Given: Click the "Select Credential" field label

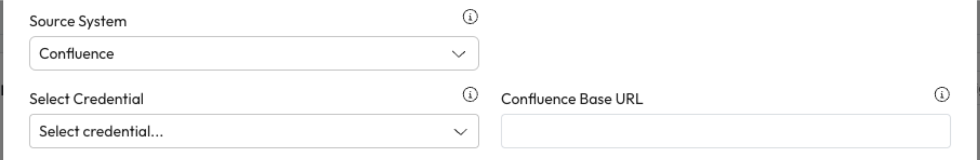Looking at the screenshot, I should point(86,99).
